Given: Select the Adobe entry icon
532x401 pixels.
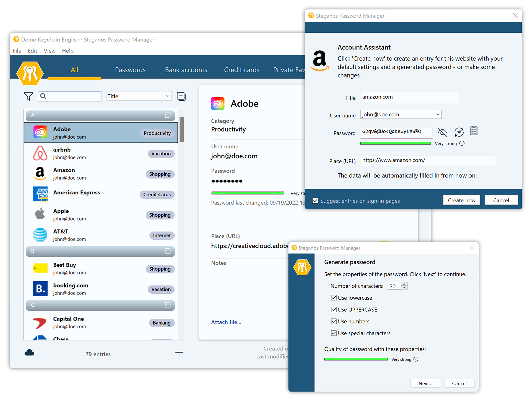Looking at the screenshot, I should (x=40, y=132).
